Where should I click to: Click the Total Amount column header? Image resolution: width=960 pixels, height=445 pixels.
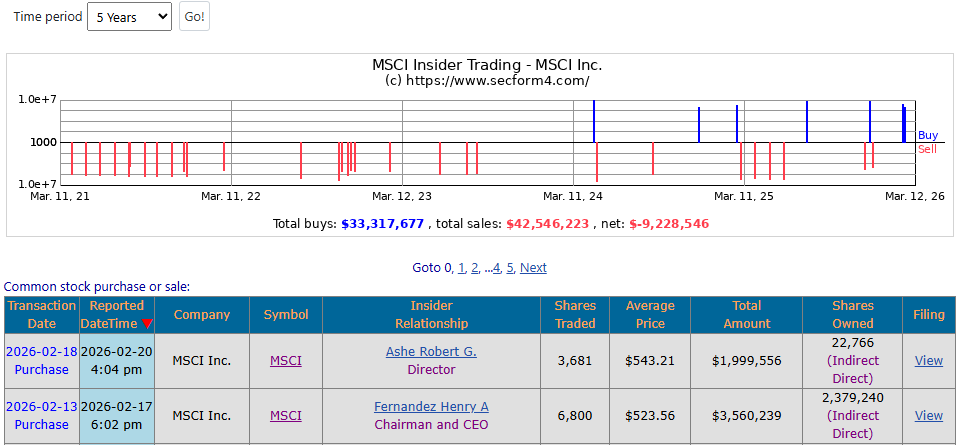coord(746,315)
